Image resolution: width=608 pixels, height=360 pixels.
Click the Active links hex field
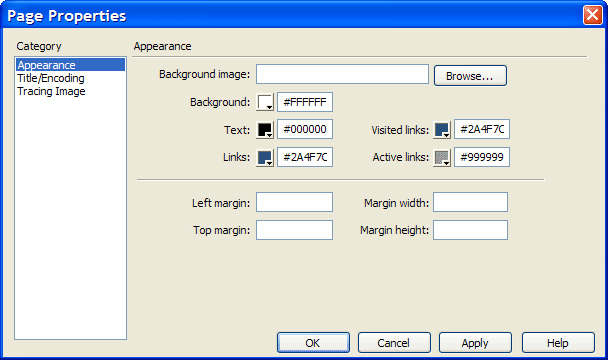[482, 157]
